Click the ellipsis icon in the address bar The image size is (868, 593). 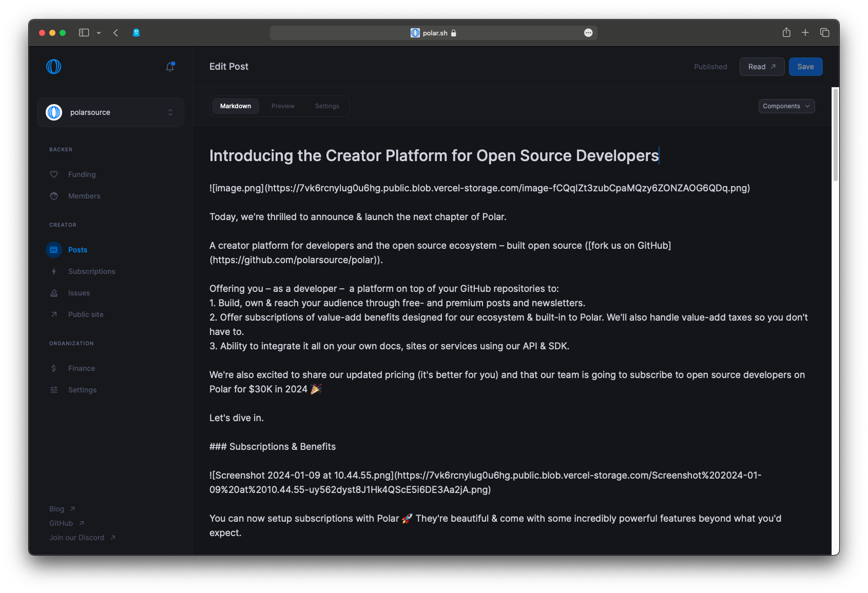(x=588, y=33)
